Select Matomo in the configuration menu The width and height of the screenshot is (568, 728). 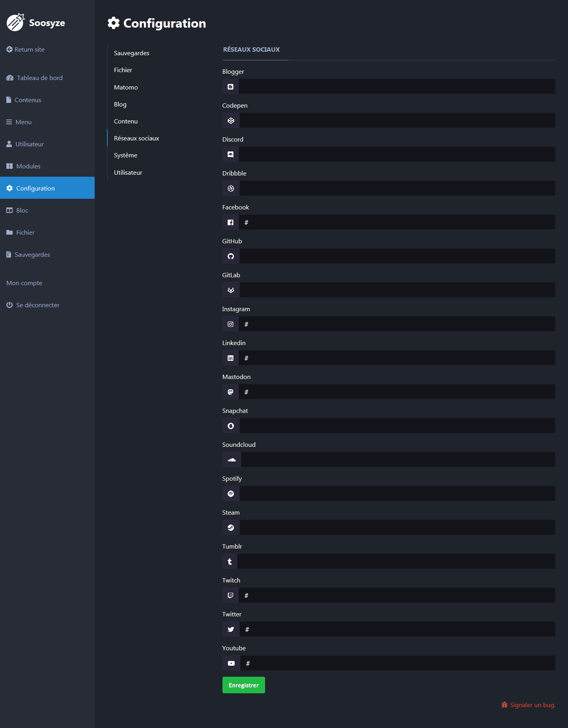[126, 87]
